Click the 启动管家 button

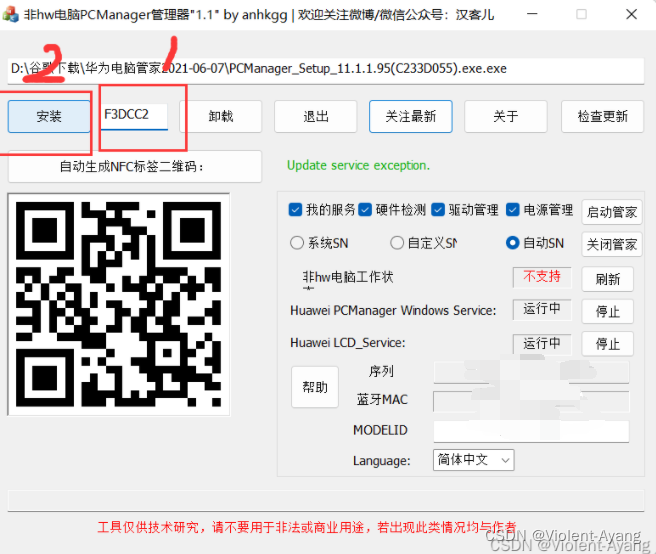click(612, 212)
